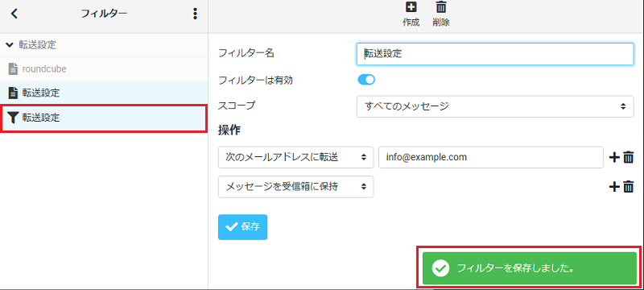Toggle the フィルターは有効 switch
644x290 pixels.
tap(366, 80)
